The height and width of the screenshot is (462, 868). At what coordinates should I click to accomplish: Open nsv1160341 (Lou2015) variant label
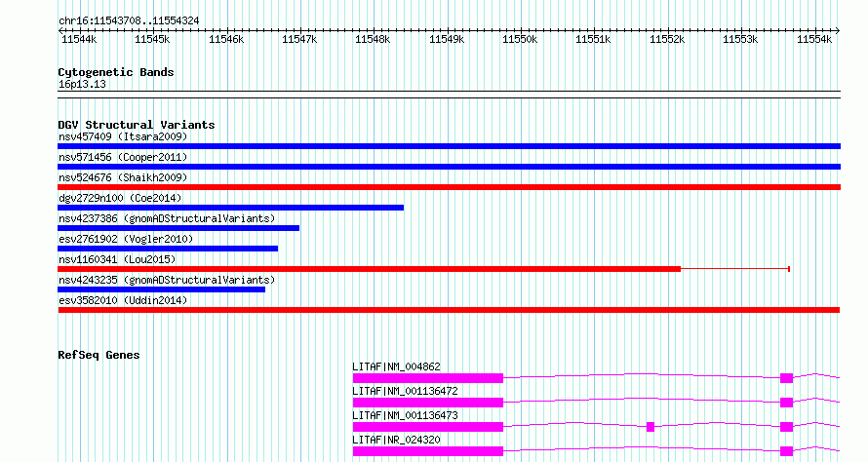click(x=117, y=259)
